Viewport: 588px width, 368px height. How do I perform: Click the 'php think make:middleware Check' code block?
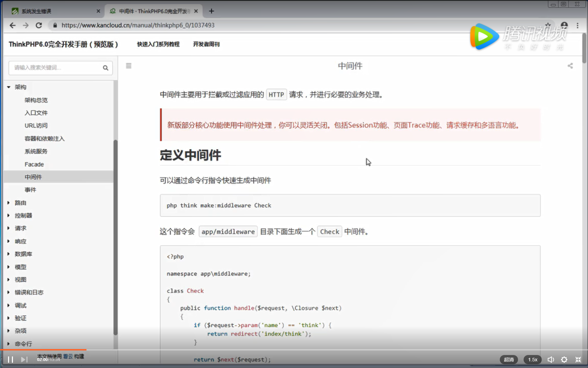350,205
